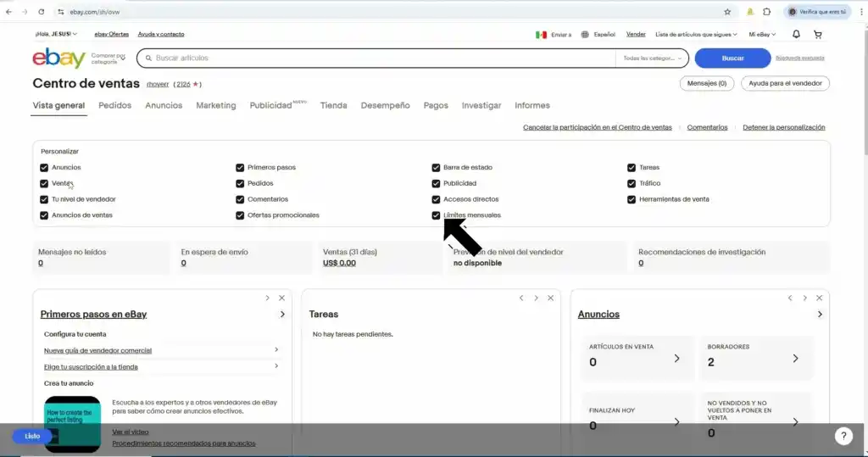The width and height of the screenshot is (868, 457).
Task: Open the help question mark button
Action: [x=843, y=436]
